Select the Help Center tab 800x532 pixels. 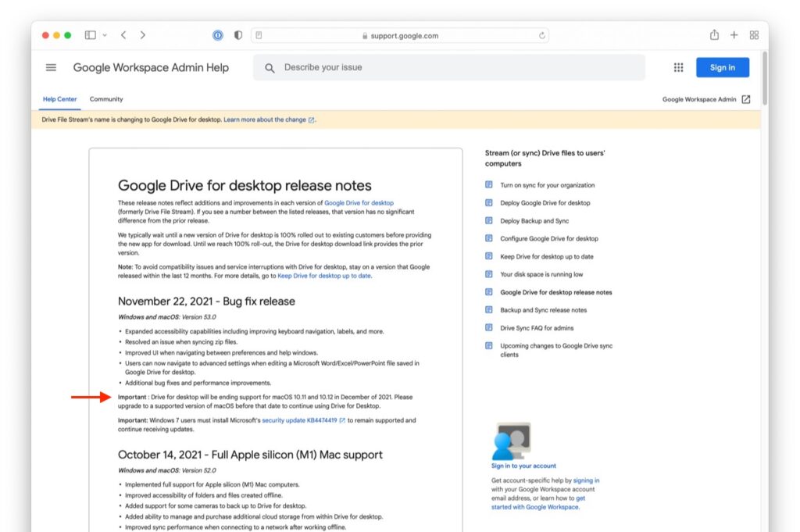click(x=59, y=99)
